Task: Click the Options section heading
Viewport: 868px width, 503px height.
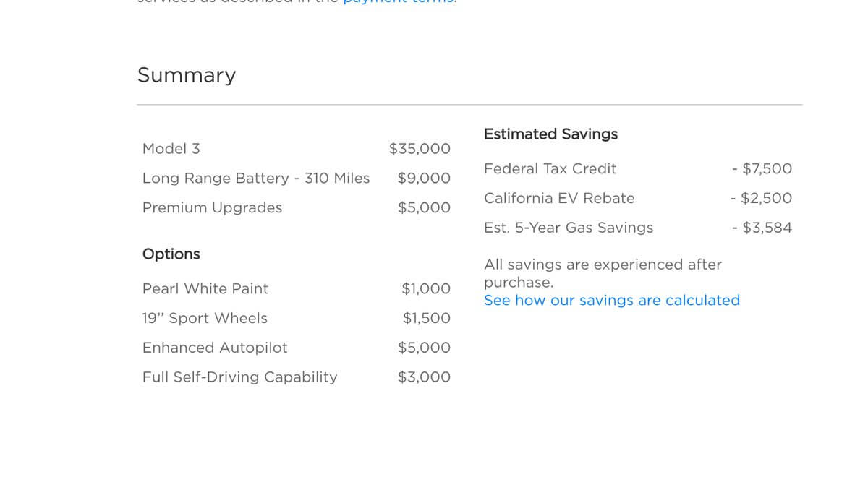Action: (171, 254)
